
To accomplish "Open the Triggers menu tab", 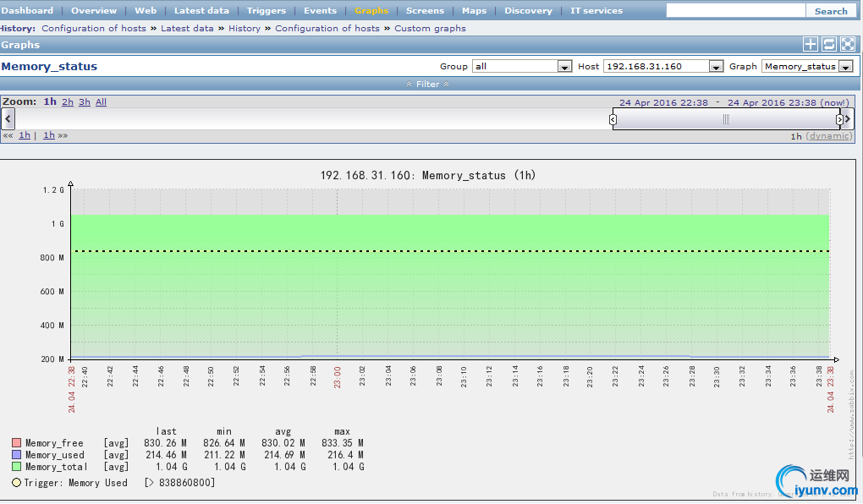I will point(266,11).
